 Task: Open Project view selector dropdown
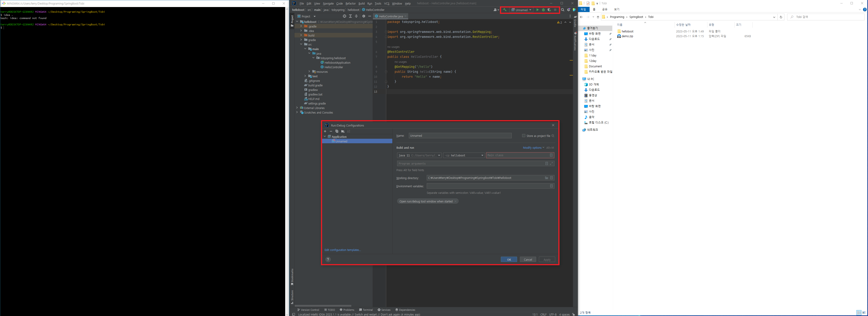[x=307, y=16]
